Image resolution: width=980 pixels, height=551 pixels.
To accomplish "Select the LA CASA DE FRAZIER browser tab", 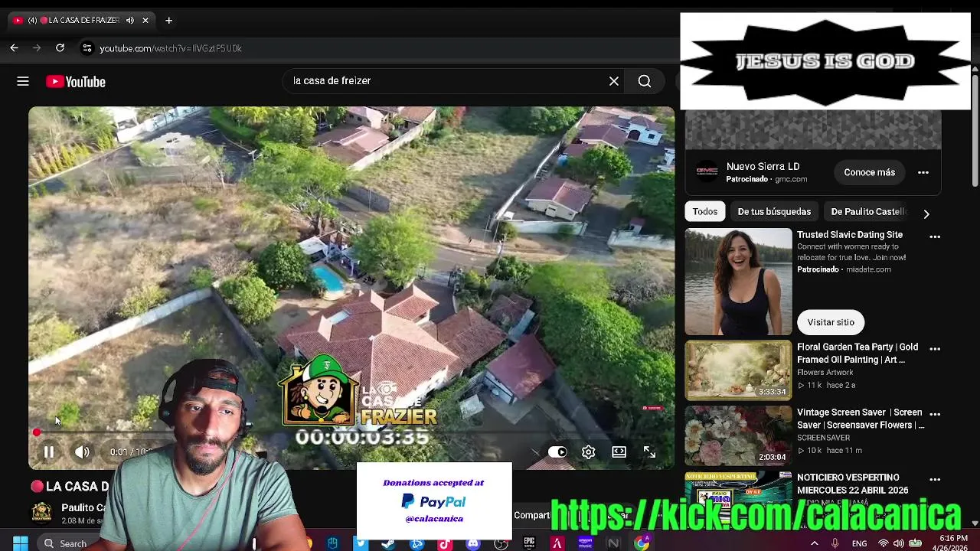I will (80, 21).
